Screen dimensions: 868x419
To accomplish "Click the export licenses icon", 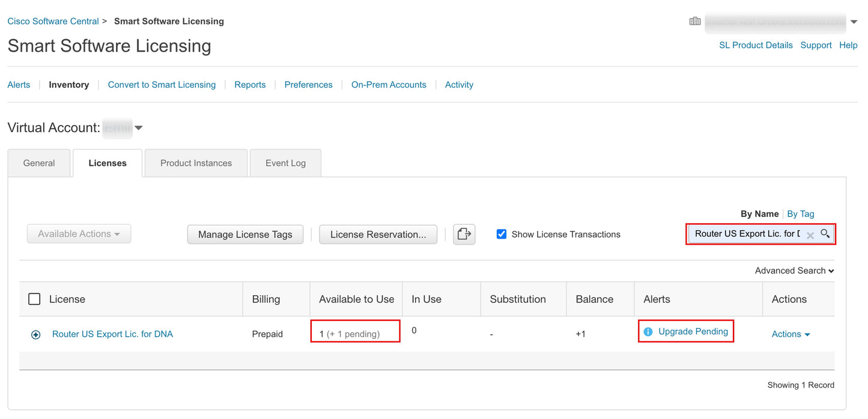I will [x=464, y=234].
